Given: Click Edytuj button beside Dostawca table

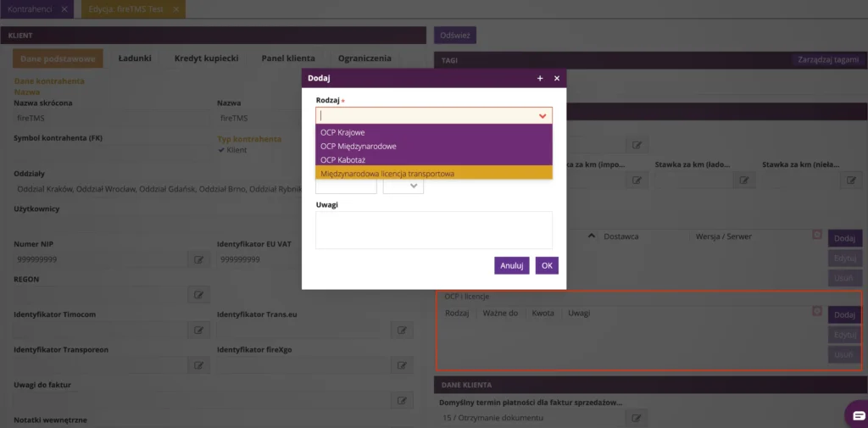Looking at the screenshot, I should 845,258.
